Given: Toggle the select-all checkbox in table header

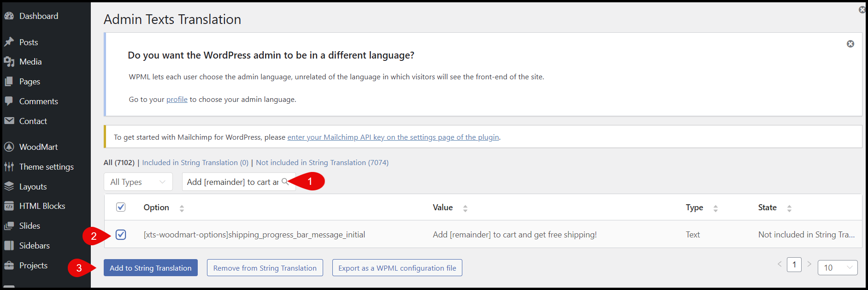Looking at the screenshot, I should [x=121, y=207].
